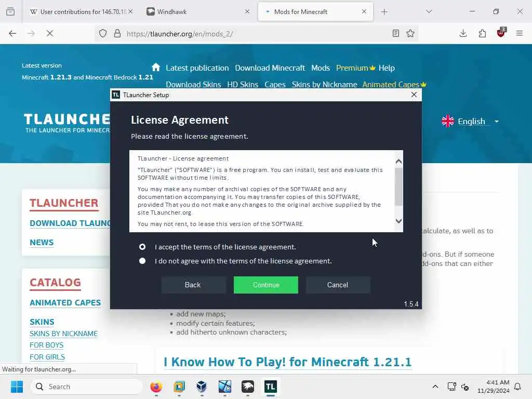Open the muted volume tray icon
Screen dimensions: 532x399
point(465,387)
